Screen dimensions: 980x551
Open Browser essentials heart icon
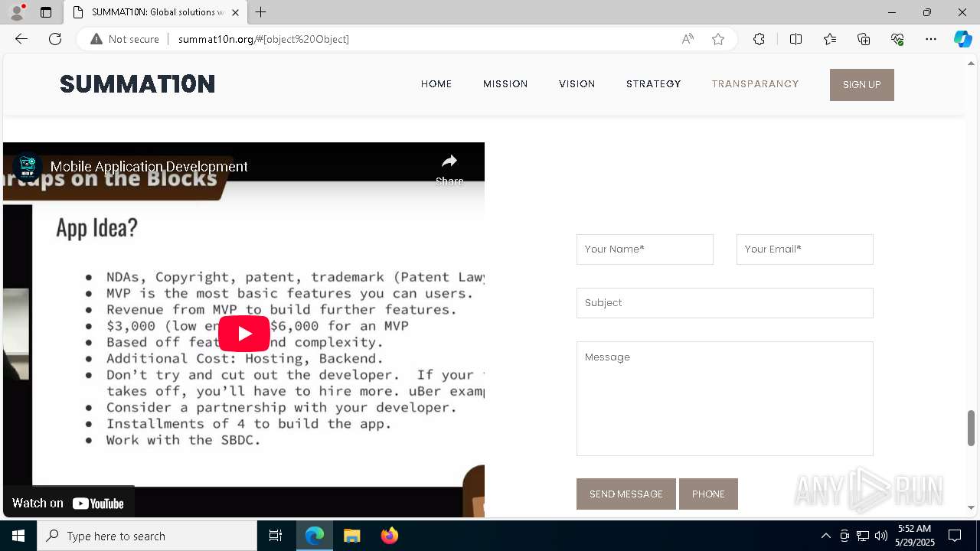(897, 39)
